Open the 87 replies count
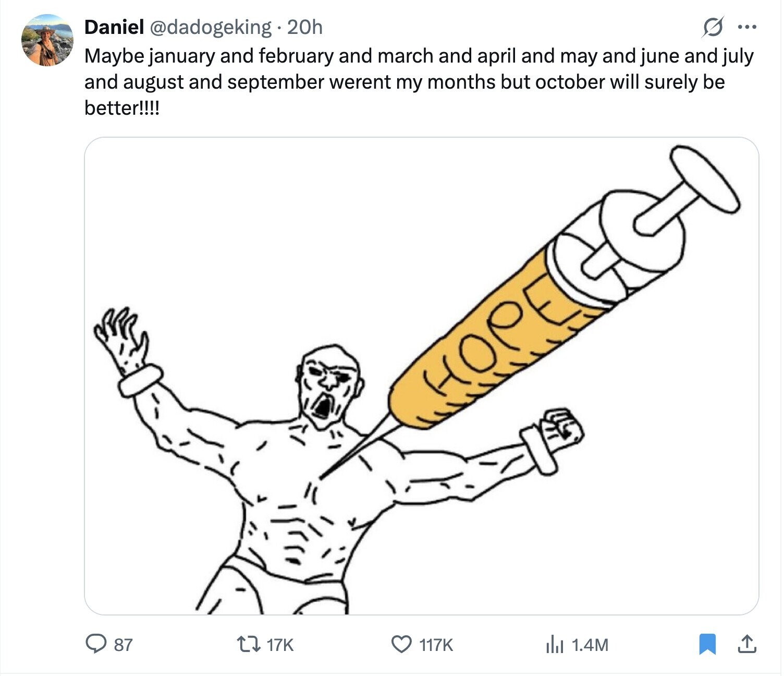The image size is (784, 676). (123, 645)
